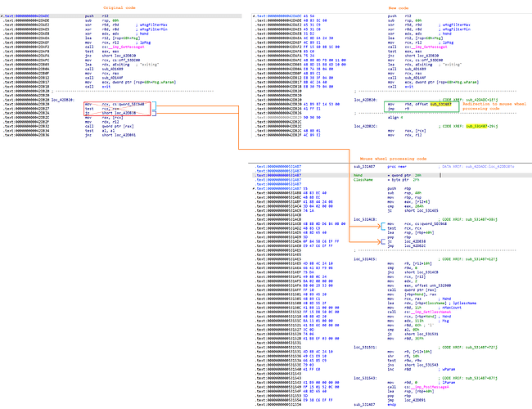532x409 pixels.
Task: Click 'wMsgFilterMax' comment in Original code
Action: (154, 25)
